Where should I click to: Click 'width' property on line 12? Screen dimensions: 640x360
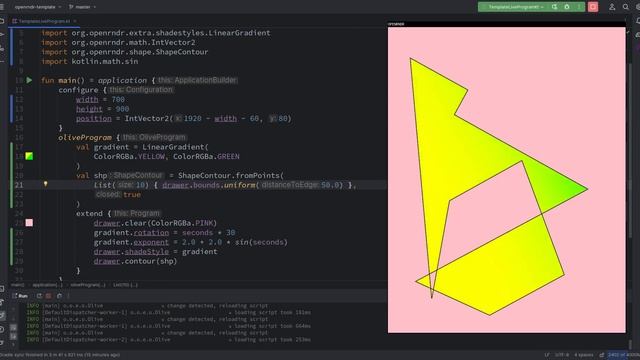coord(87,99)
